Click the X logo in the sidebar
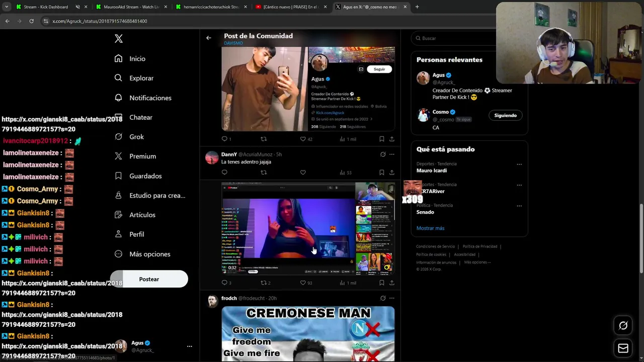Image resolution: width=644 pixels, height=362 pixels. [119, 39]
